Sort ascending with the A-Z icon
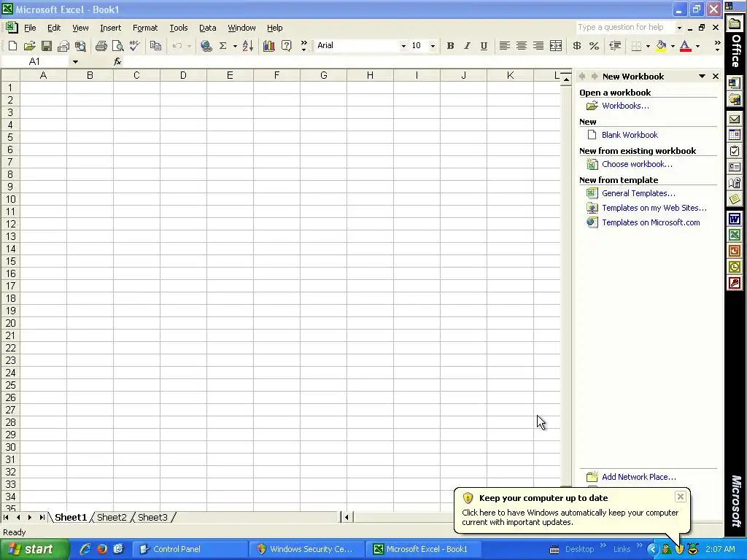 tap(248, 46)
